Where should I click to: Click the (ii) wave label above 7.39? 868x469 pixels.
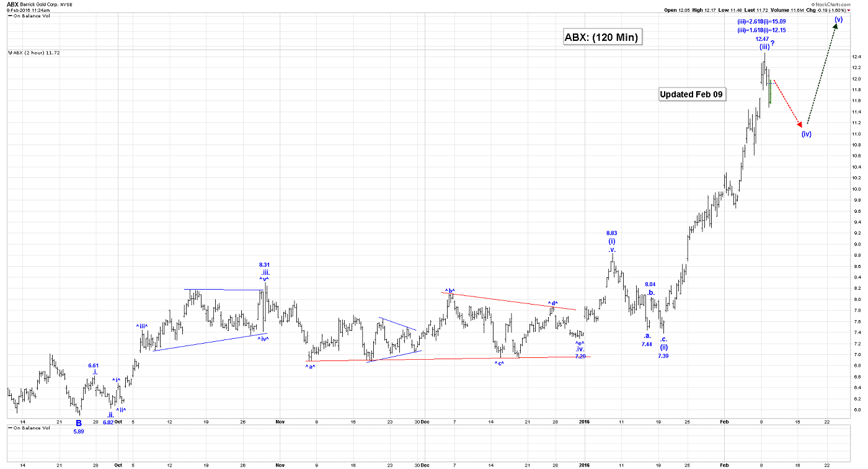(x=663, y=347)
